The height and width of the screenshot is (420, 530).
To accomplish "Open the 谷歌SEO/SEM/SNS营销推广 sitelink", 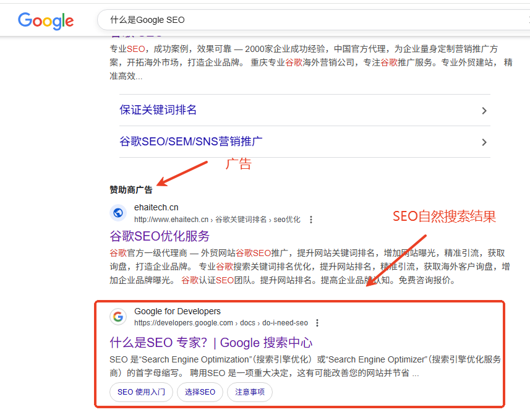I will (191, 142).
